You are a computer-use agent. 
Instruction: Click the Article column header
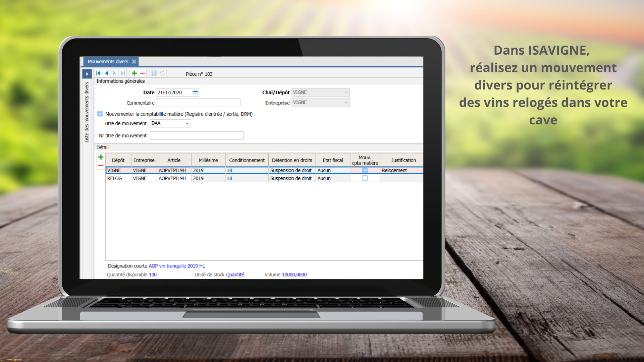click(174, 160)
